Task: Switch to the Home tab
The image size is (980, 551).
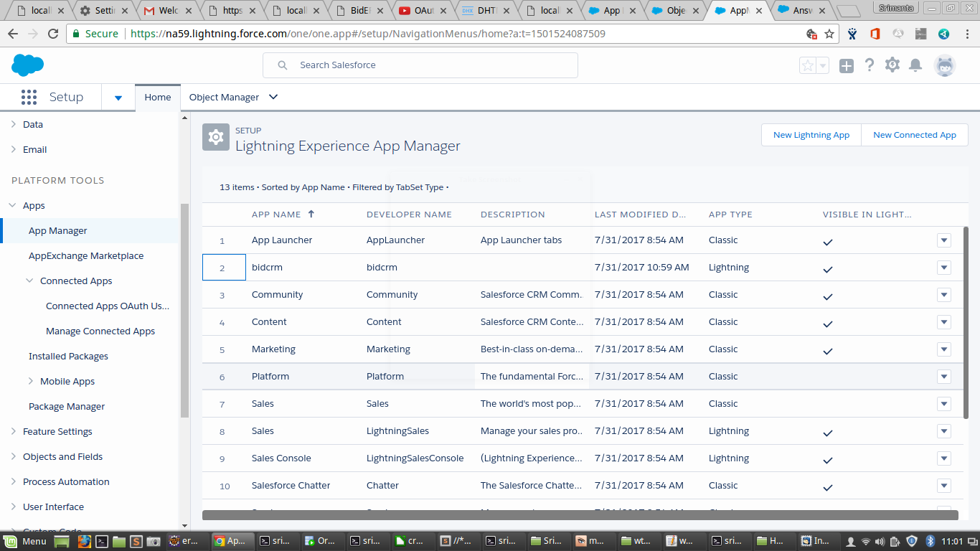Action: [x=158, y=98]
